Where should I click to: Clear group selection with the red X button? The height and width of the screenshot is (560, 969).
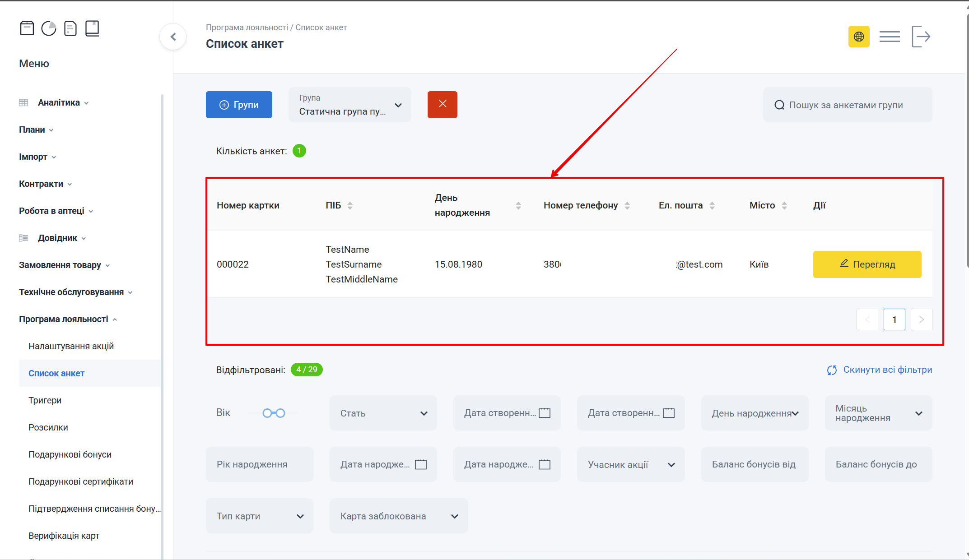(x=442, y=104)
